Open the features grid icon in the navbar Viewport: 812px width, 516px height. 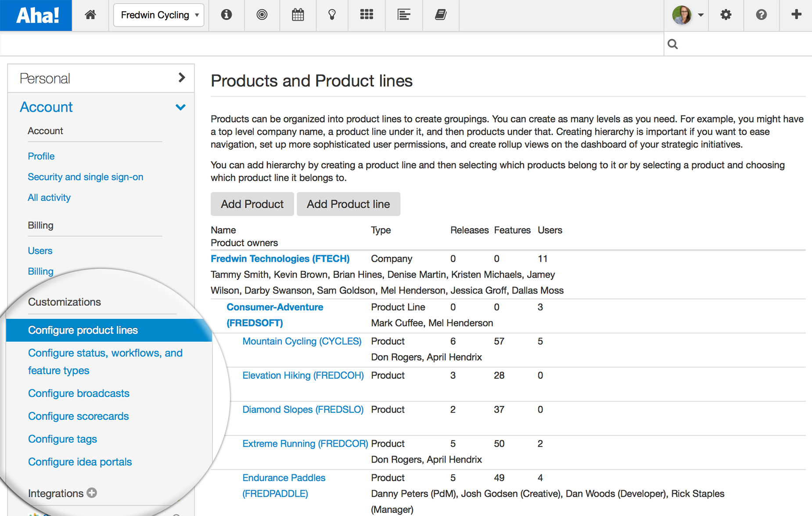(366, 14)
